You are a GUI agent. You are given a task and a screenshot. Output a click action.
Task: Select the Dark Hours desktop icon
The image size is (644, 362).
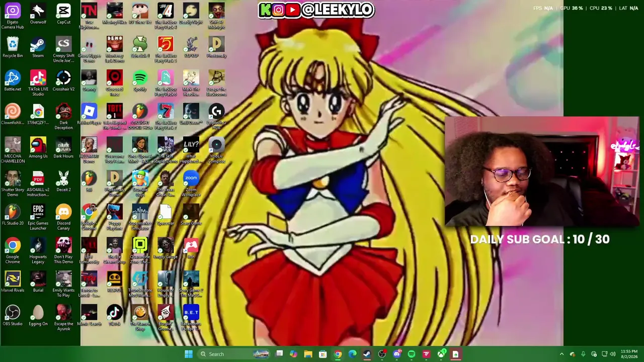pyautogui.click(x=63, y=148)
